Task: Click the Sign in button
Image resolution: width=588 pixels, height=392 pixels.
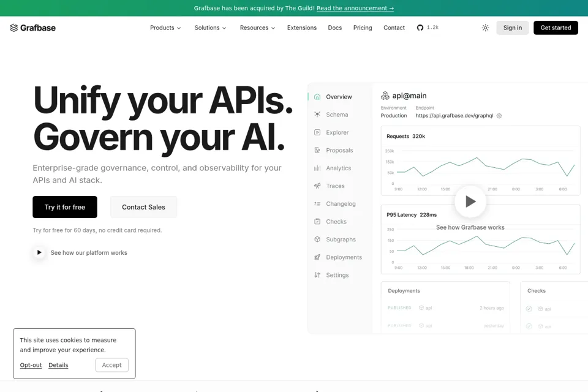Action: coord(513,28)
